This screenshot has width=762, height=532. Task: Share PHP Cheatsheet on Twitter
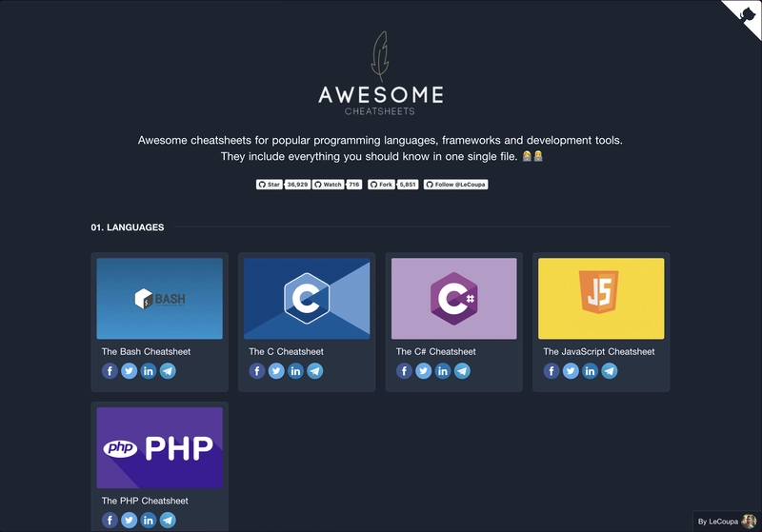(129, 520)
